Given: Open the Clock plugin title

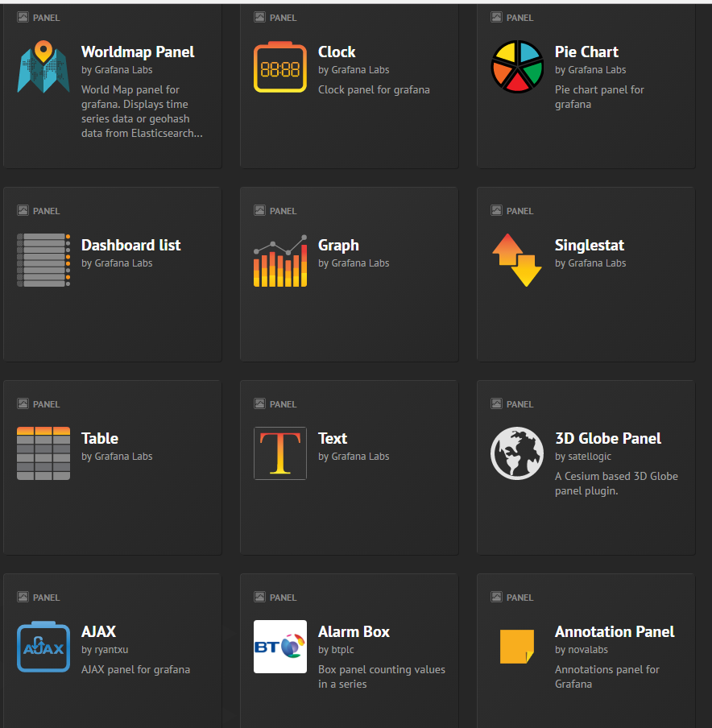Looking at the screenshot, I should 337,52.
